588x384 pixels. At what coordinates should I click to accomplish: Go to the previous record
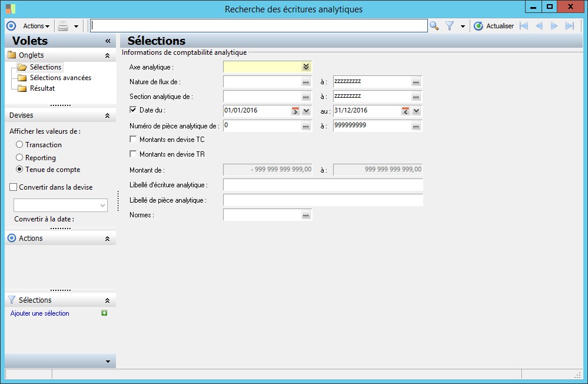[539, 26]
